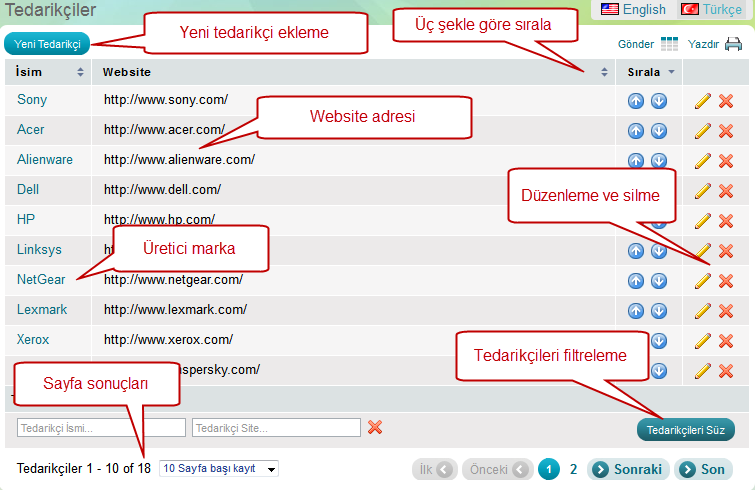Click the pencil edit icon for Sony

tap(703, 101)
